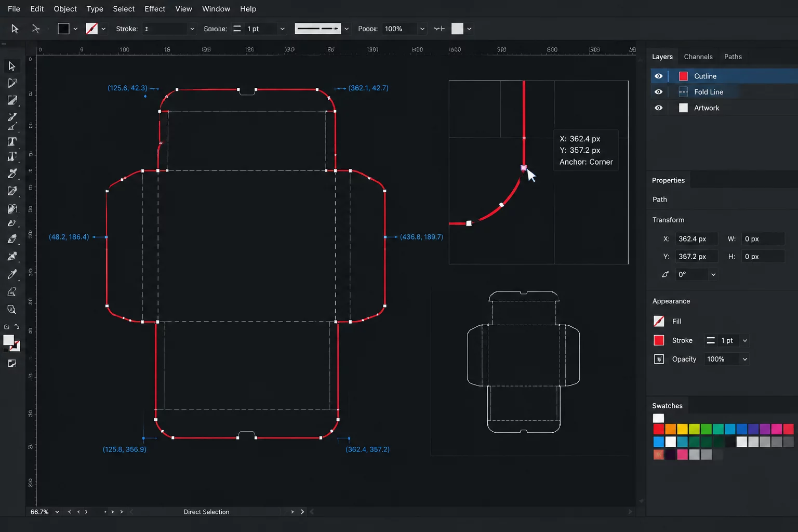Screen dimensions: 798x532
Task: Click the fill color box in left toolbar
Action: [8, 340]
